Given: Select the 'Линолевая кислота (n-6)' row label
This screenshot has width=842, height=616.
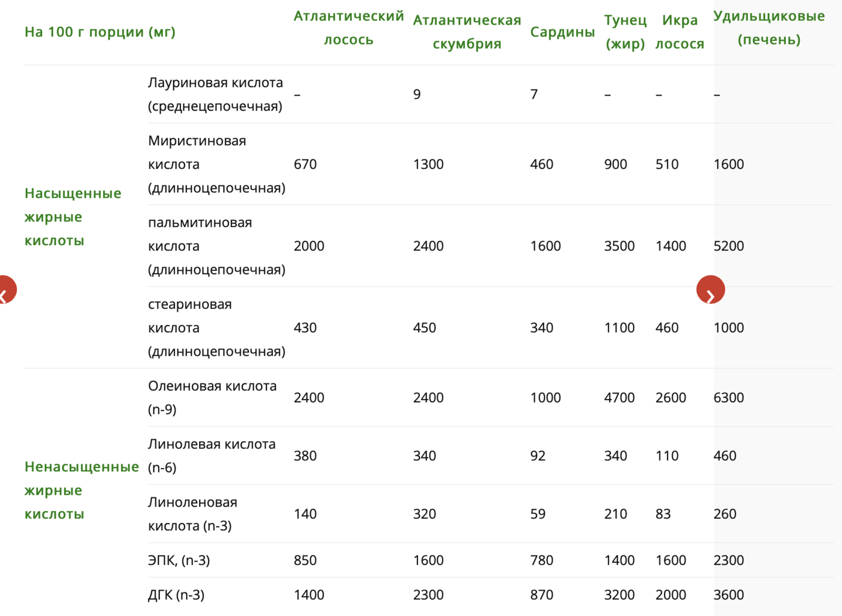Looking at the screenshot, I should pyautogui.click(x=212, y=456).
